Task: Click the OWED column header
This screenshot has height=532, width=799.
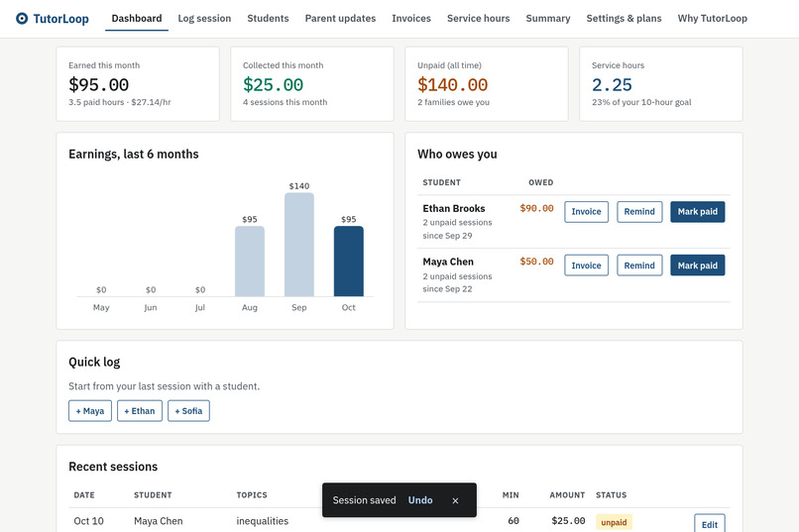Action: pyautogui.click(x=540, y=182)
